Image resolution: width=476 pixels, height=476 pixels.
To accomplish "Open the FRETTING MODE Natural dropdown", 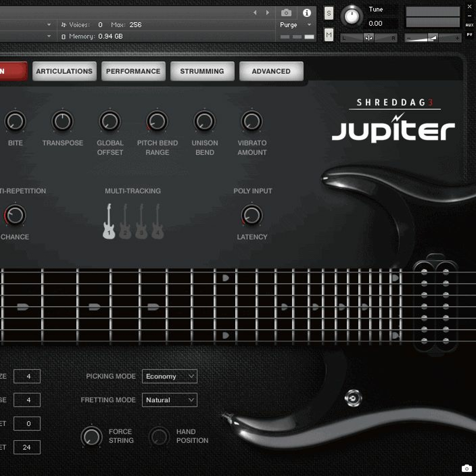I will click(169, 400).
